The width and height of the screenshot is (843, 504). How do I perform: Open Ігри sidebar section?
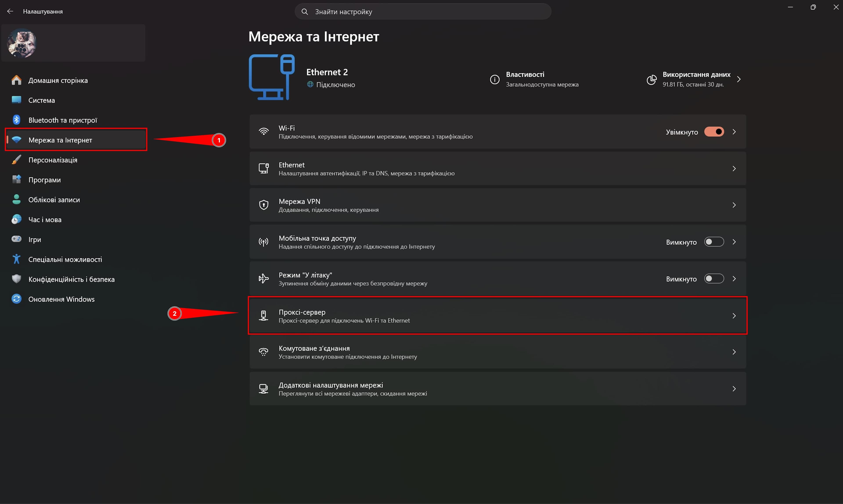[x=76, y=239]
